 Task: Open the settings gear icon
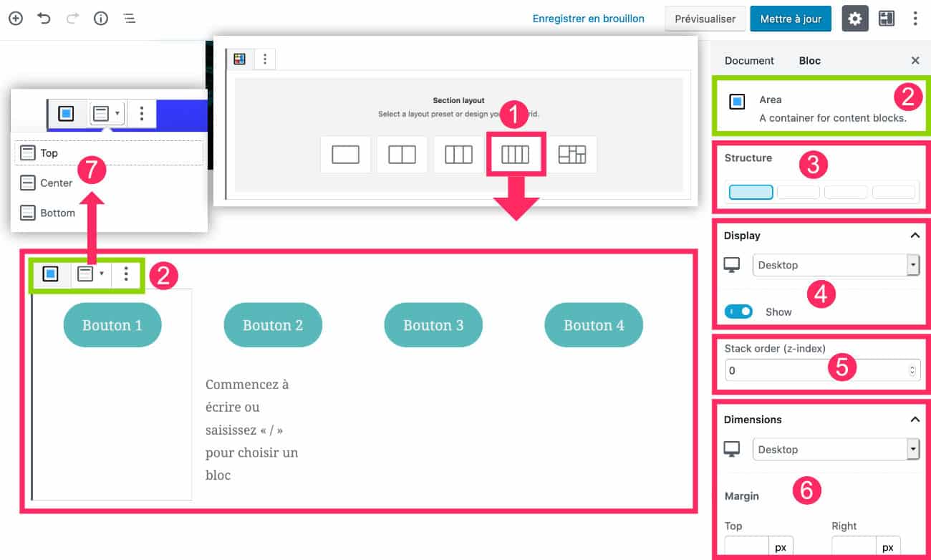854,19
